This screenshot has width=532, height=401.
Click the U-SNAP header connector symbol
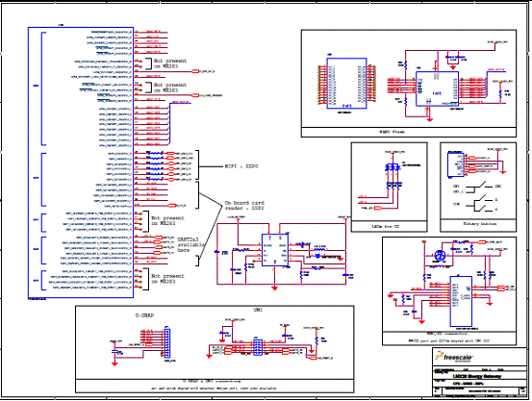167,343
